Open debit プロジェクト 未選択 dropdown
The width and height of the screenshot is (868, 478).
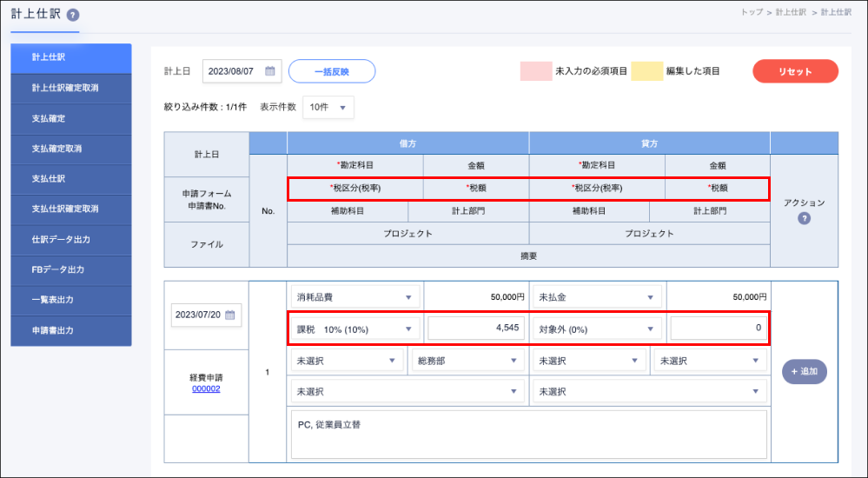[407, 392]
